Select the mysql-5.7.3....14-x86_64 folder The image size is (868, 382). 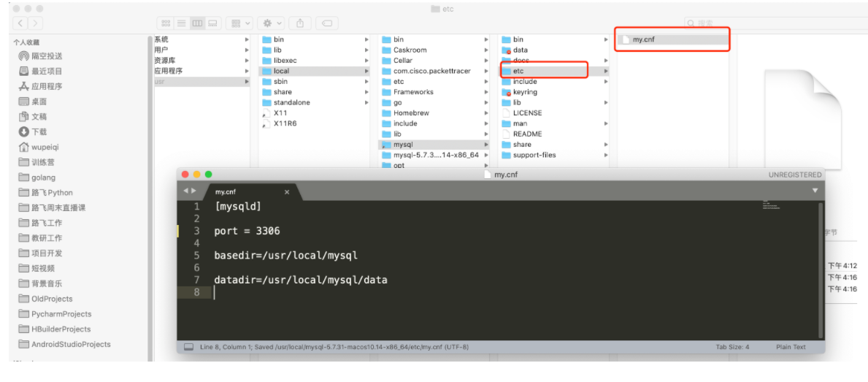(x=434, y=155)
